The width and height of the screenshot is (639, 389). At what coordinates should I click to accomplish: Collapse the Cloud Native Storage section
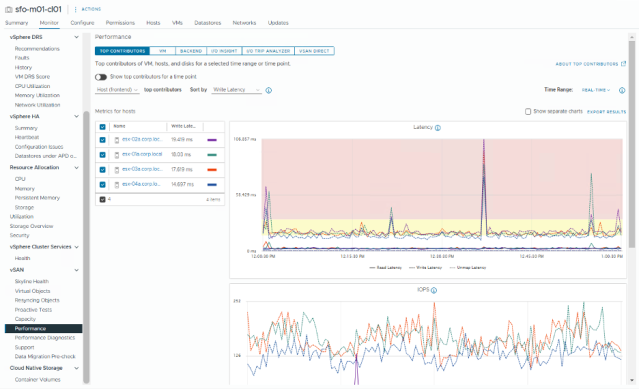[76, 368]
